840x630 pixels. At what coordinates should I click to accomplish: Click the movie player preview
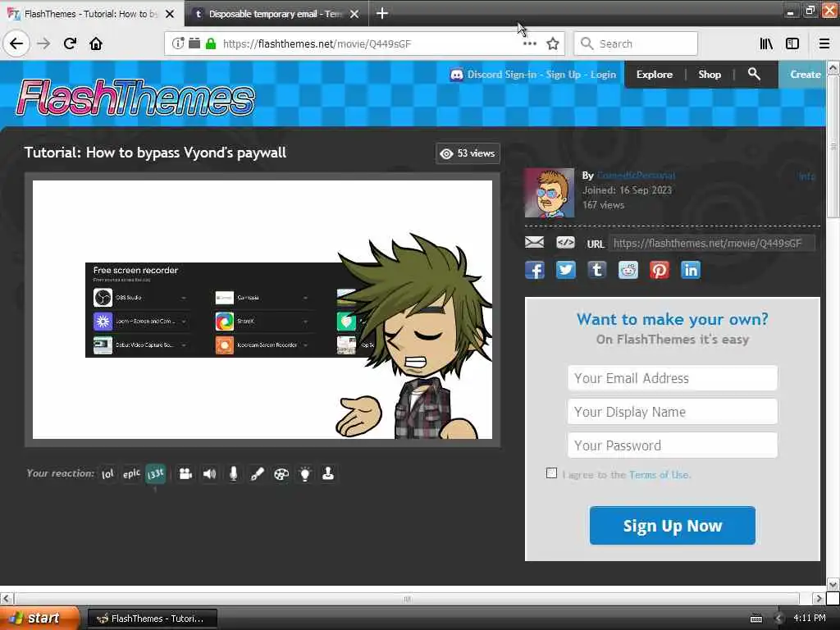coord(262,309)
